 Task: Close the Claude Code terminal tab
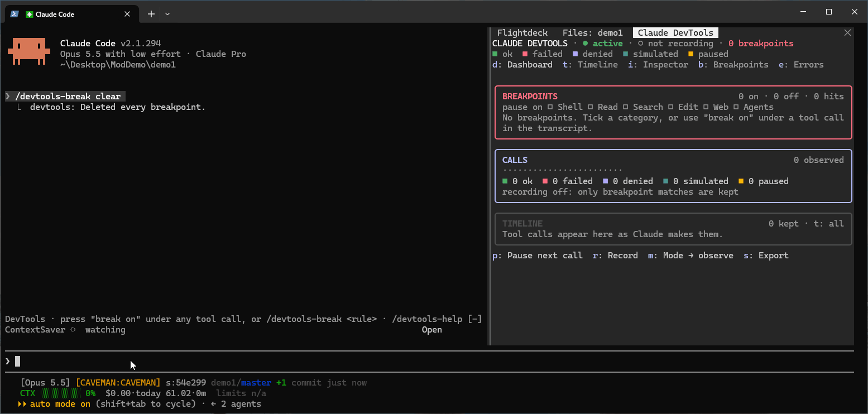click(x=128, y=14)
